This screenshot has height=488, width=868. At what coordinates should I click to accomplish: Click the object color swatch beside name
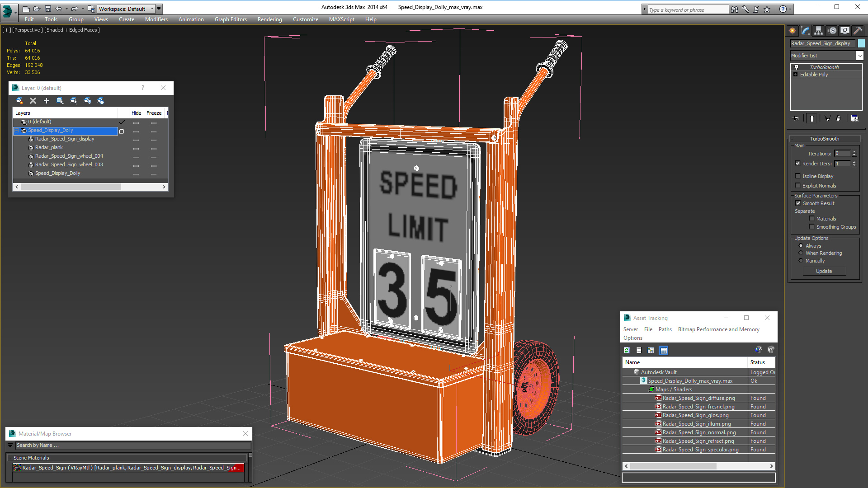tap(861, 43)
